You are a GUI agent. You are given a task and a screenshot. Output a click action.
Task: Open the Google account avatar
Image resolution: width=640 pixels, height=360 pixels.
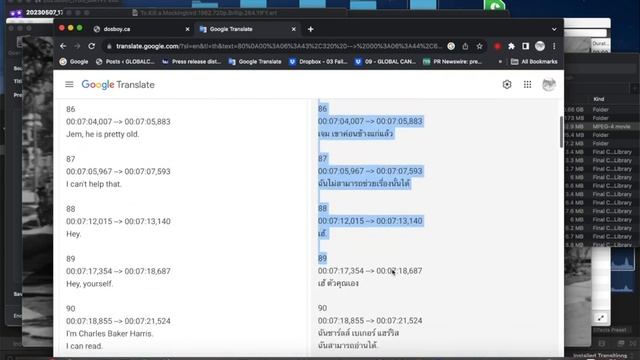[x=549, y=84]
